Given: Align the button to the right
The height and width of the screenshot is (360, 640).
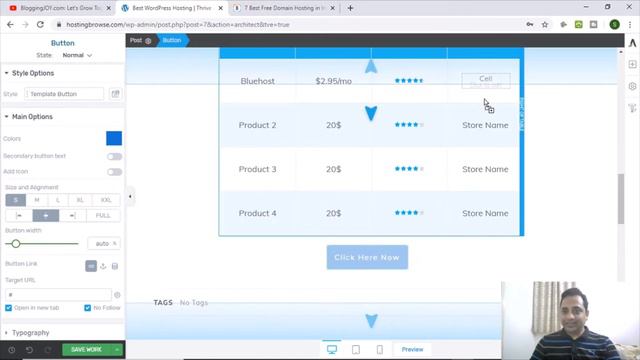Looking at the screenshot, I should pos(73,216).
